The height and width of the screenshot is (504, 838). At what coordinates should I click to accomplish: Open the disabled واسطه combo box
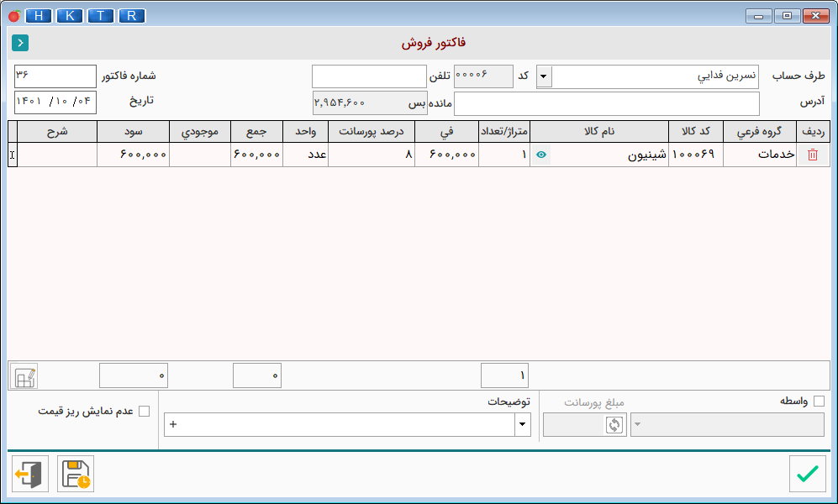pyautogui.click(x=727, y=425)
